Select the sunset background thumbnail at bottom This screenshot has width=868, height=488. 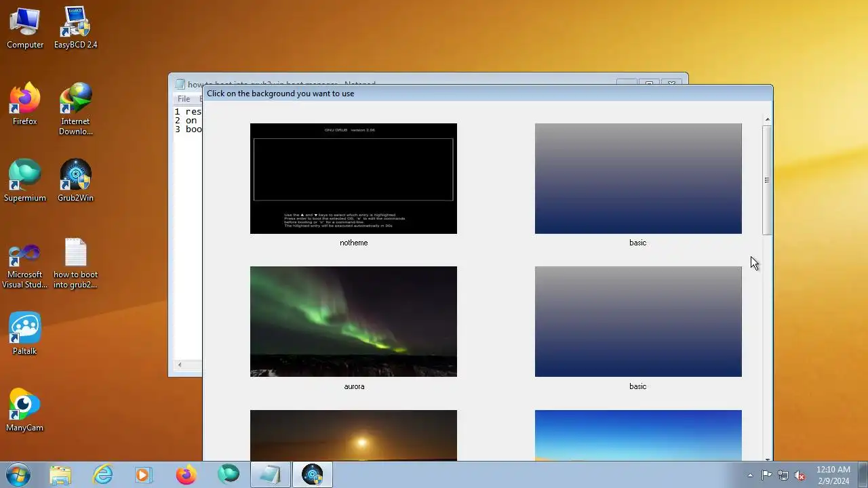[353, 435]
